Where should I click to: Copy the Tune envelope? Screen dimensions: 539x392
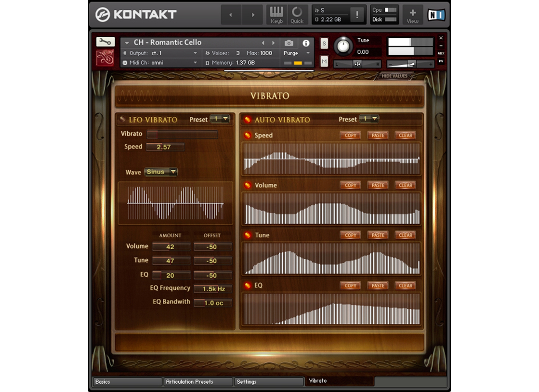[350, 235]
